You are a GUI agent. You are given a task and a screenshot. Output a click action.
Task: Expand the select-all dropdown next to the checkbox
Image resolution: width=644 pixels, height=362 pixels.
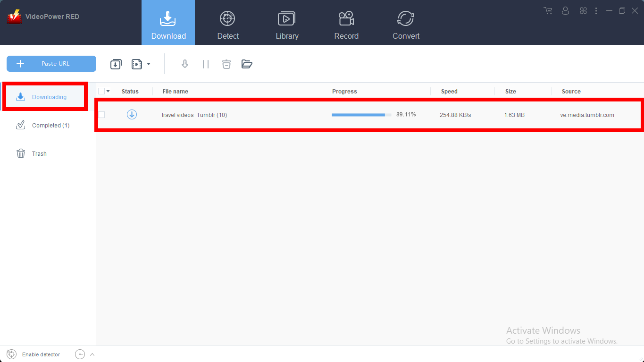(x=108, y=91)
